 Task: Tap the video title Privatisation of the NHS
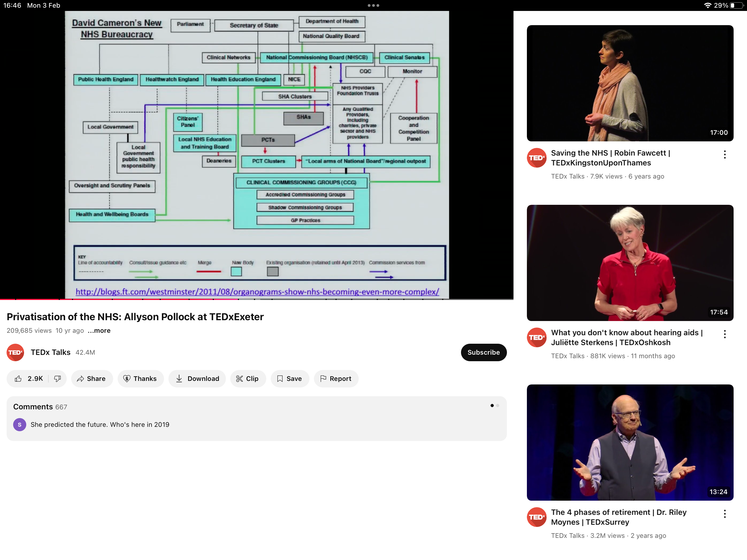tap(135, 317)
